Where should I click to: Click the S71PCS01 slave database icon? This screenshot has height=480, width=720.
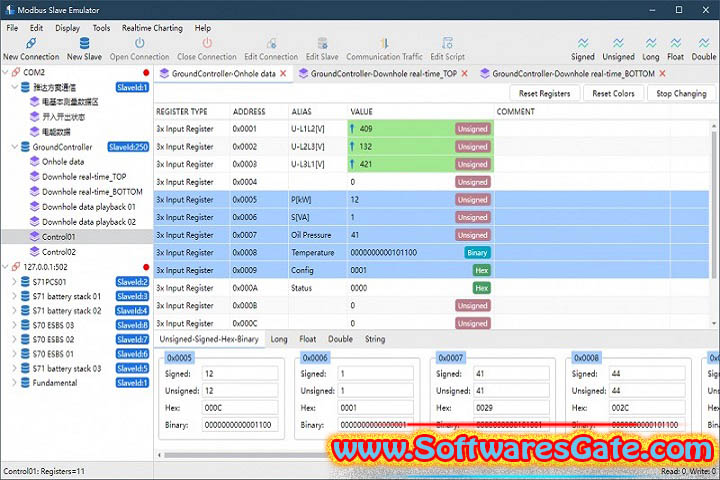click(25, 282)
